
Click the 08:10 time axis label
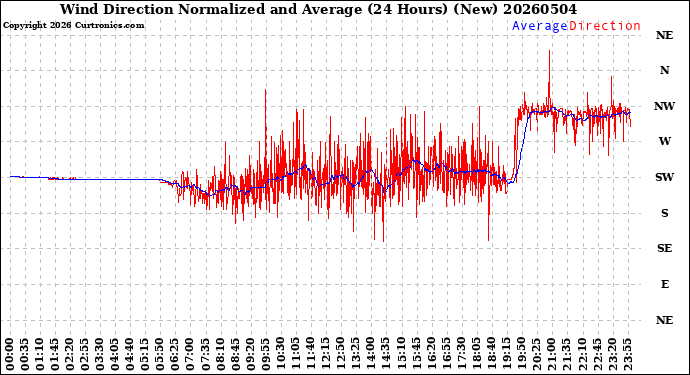click(220, 355)
